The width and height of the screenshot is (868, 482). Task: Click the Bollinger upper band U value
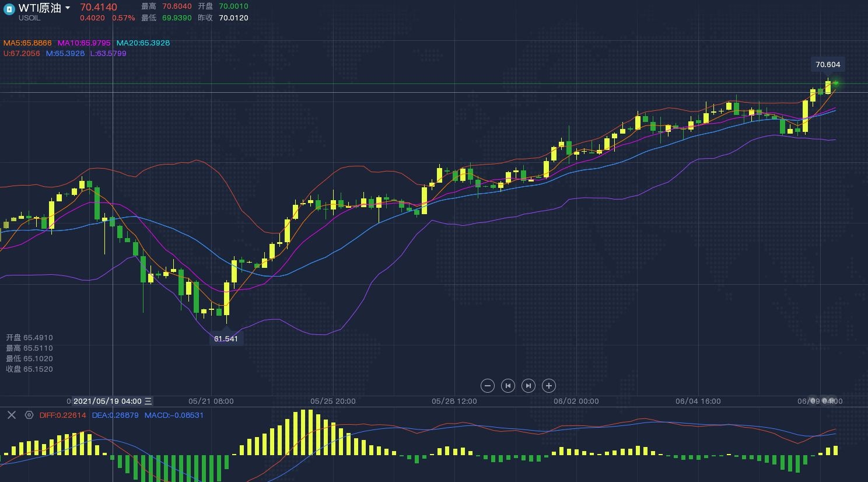[22, 54]
